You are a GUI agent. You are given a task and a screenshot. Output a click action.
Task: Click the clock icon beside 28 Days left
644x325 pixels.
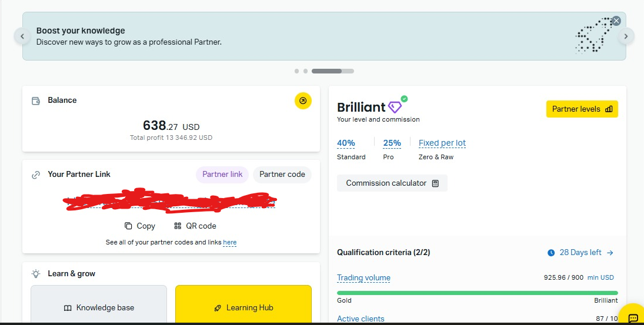click(551, 253)
